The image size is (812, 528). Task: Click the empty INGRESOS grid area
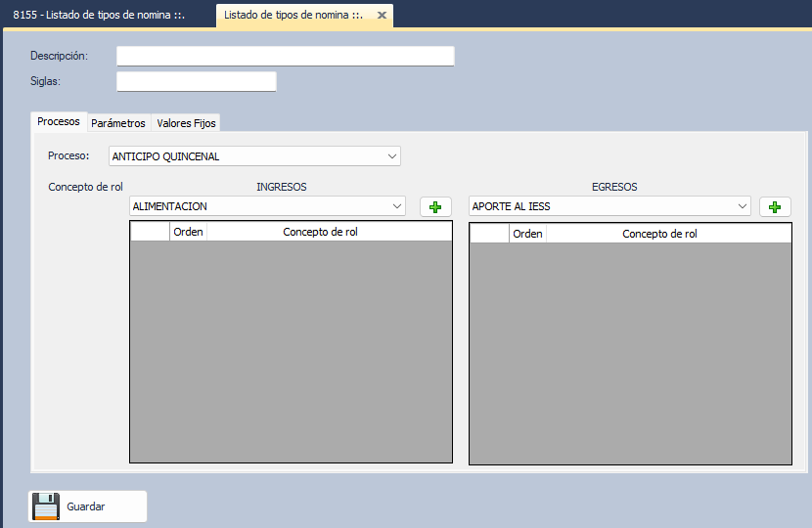[291, 352]
